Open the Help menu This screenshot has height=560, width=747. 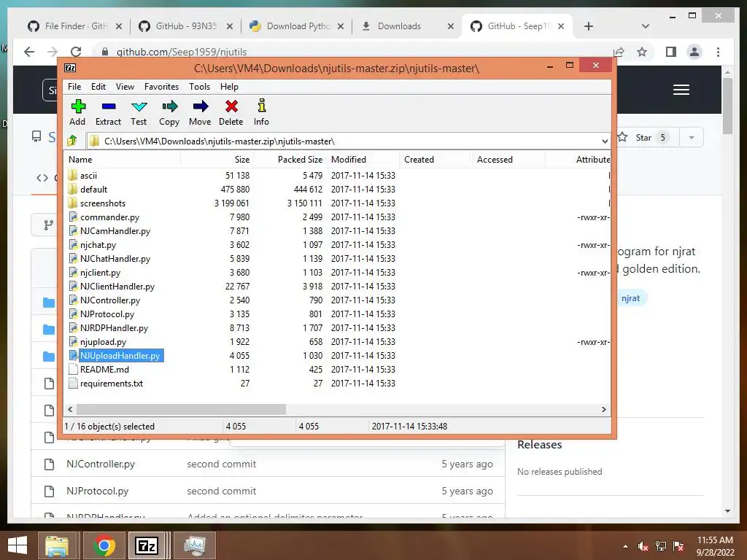coord(229,87)
